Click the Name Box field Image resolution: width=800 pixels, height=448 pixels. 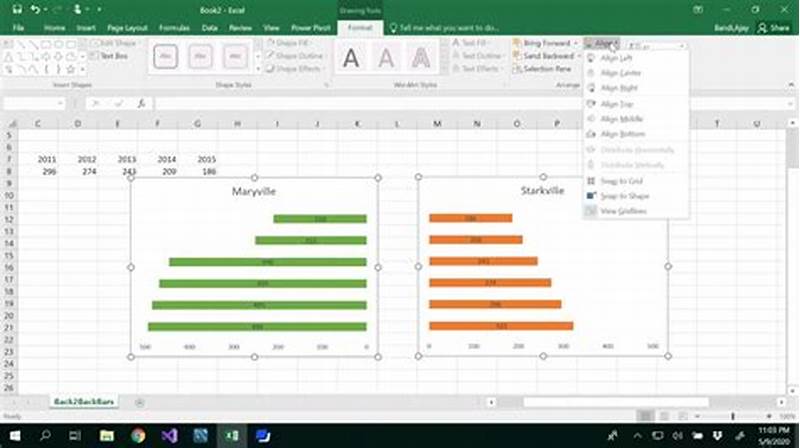34,104
